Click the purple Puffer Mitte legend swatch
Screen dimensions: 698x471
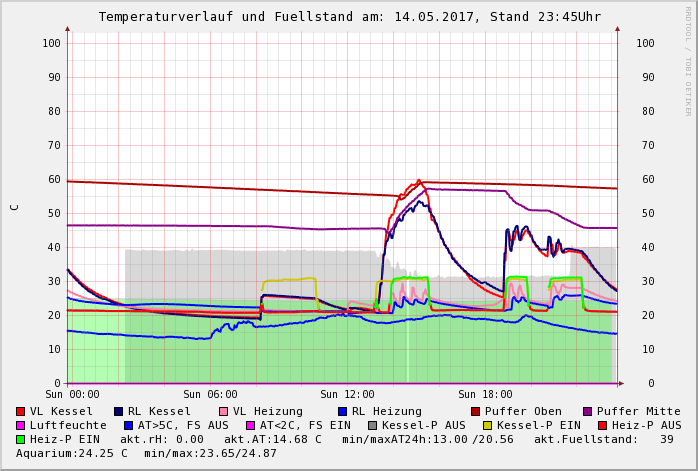pyautogui.click(x=587, y=411)
